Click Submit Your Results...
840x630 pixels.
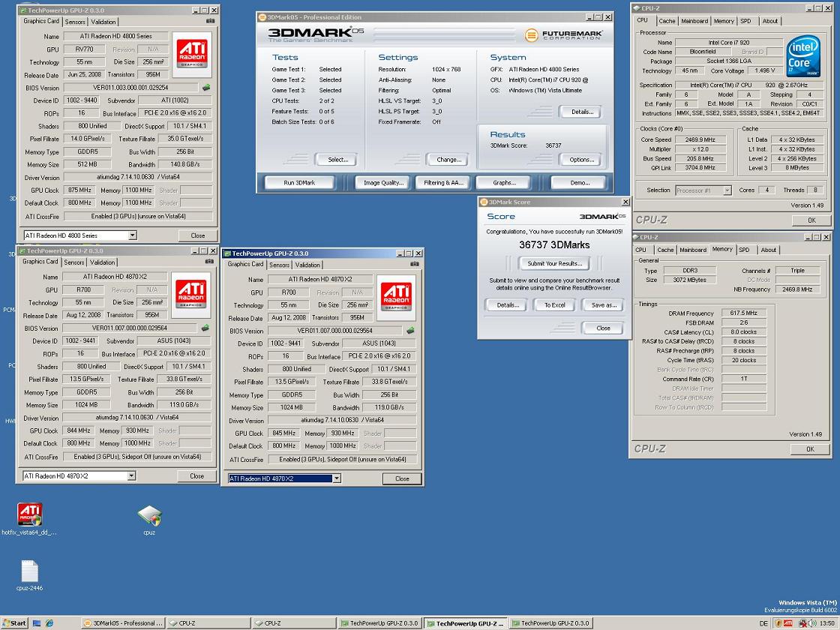[554, 263]
